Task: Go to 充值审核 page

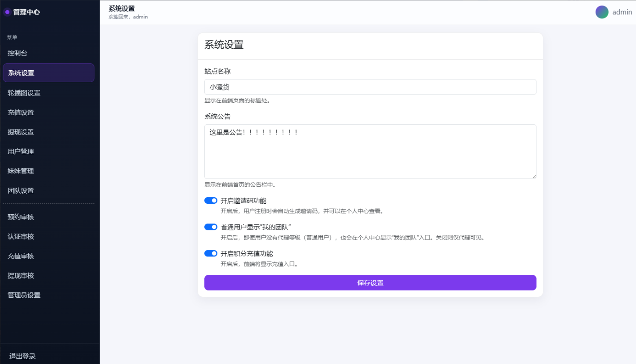Action: point(49,256)
